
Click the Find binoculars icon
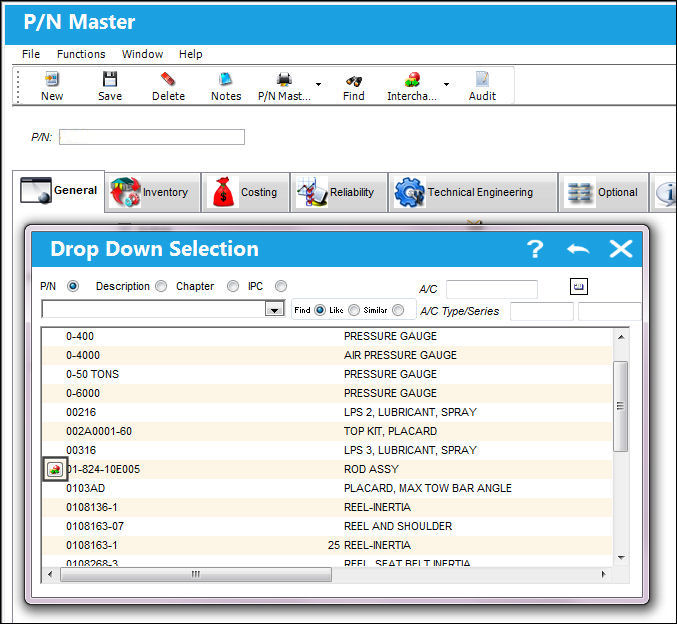pyautogui.click(x=354, y=80)
